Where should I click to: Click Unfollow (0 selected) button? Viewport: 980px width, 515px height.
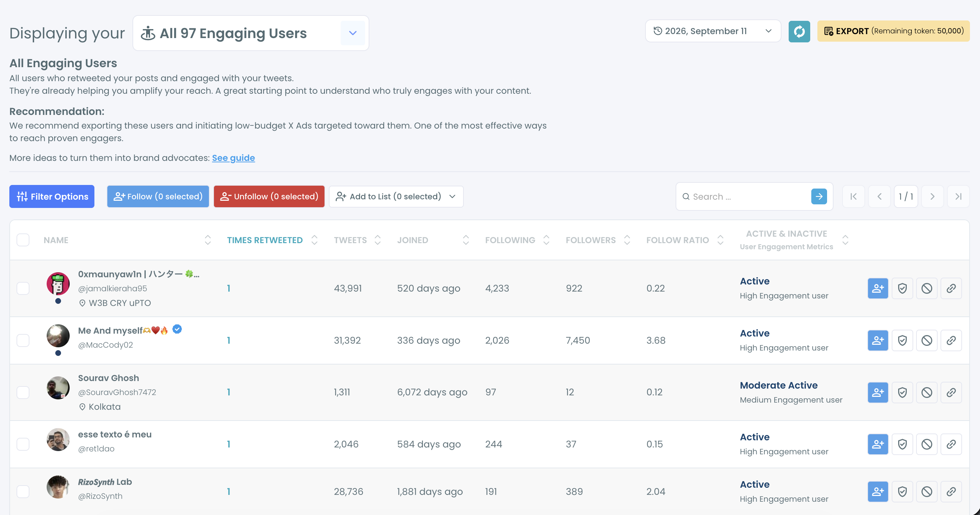point(269,196)
